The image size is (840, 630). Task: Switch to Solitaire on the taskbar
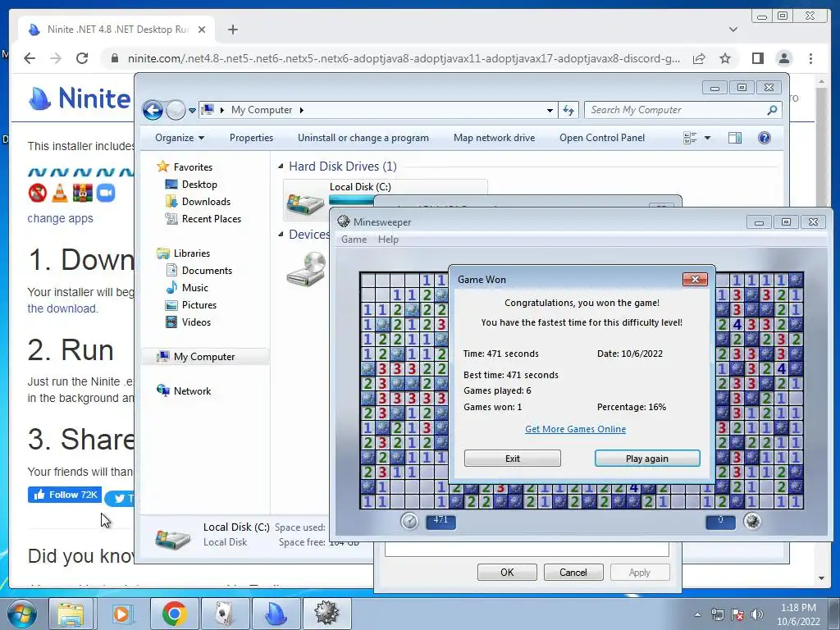pyautogui.click(x=225, y=614)
